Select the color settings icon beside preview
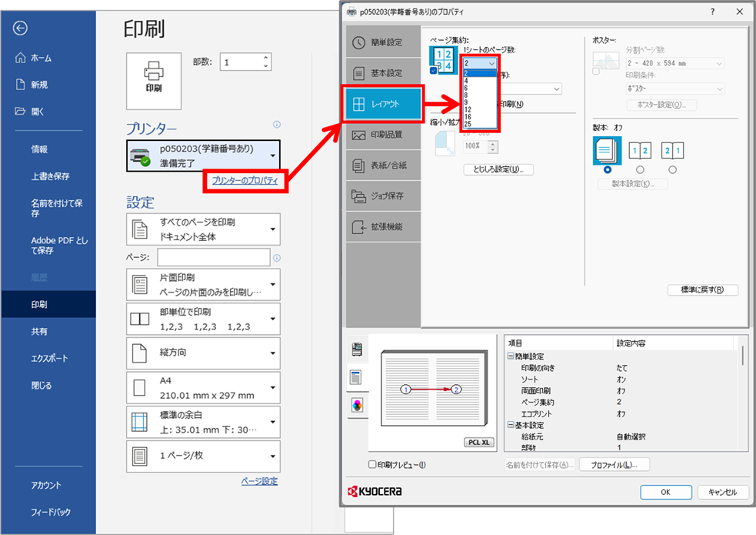This screenshot has height=535, width=756. coord(357,404)
